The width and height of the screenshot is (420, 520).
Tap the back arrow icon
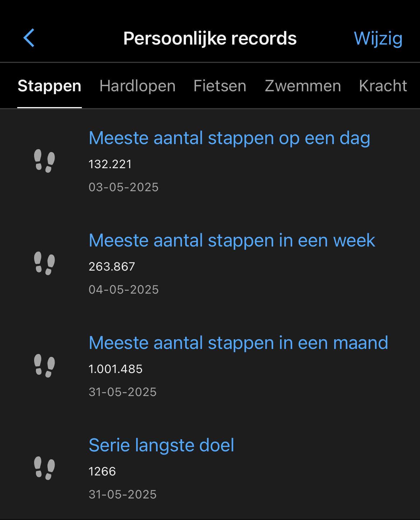pyautogui.click(x=29, y=38)
